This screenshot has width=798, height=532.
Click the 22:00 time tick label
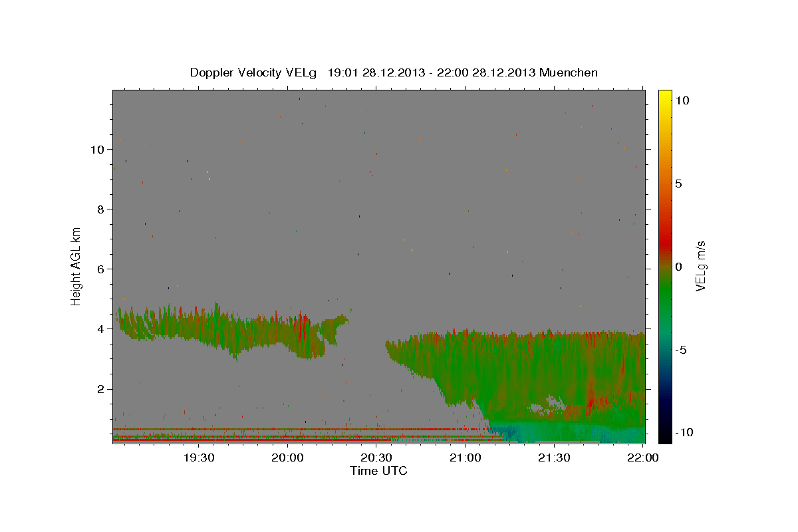coord(643,458)
